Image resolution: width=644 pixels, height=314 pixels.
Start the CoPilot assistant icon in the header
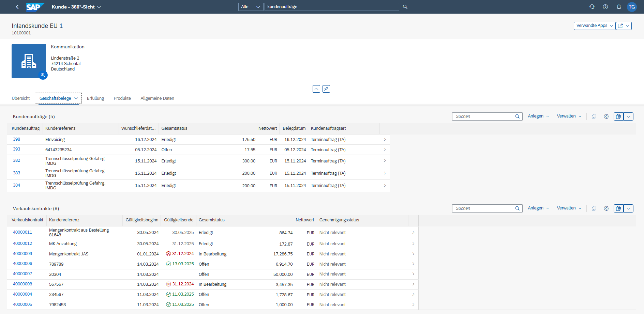(x=592, y=6)
